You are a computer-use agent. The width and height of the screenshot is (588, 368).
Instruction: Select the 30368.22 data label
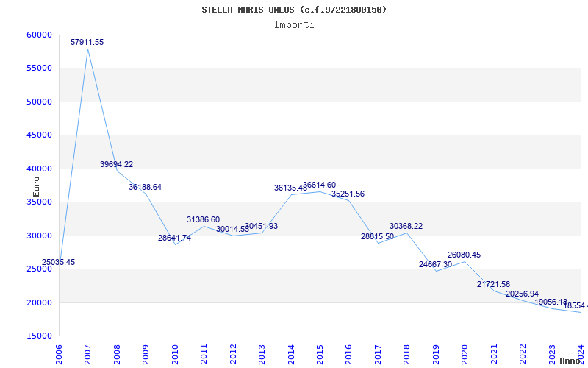pyautogui.click(x=406, y=227)
